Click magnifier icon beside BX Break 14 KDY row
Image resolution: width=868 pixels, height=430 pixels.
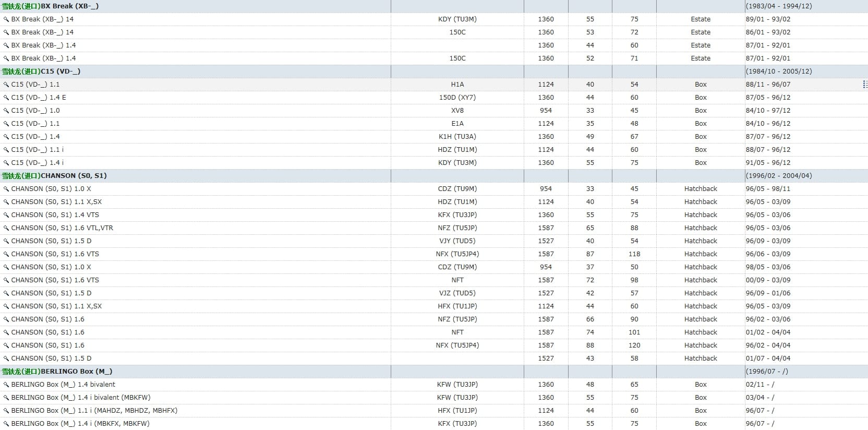[6, 19]
